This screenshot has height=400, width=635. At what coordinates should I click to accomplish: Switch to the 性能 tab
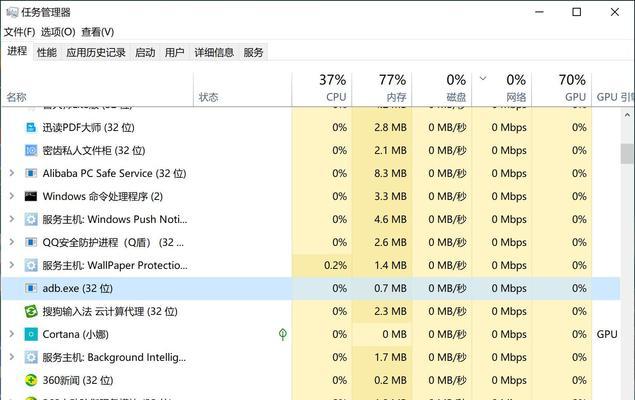pos(47,52)
